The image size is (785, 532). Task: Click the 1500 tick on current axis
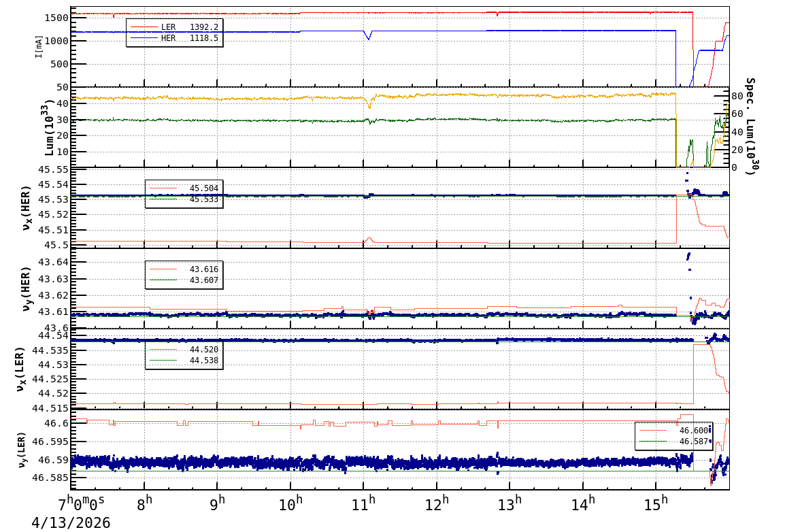click(x=55, y=17)
